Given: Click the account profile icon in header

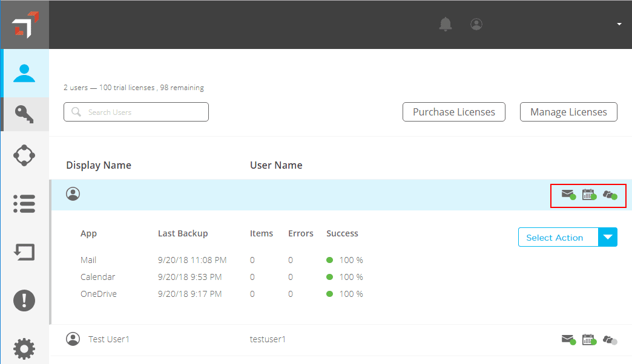Looking at the screenshot, I should tap(476, 24).
